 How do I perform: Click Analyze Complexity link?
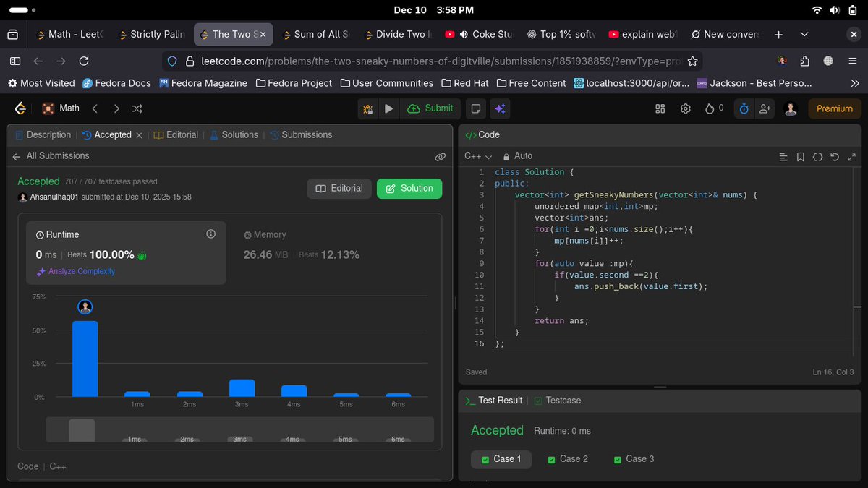tap(76, 272)
